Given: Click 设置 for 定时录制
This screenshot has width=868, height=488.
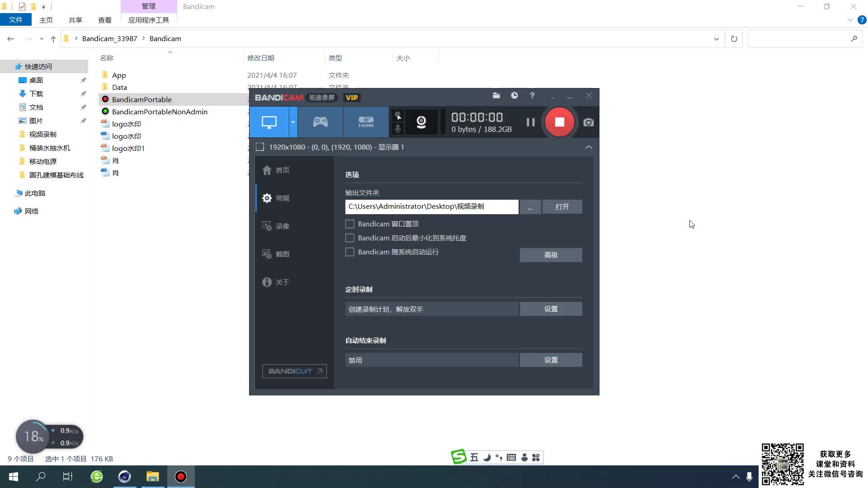Looking at the screenshot, I should click(x=551, y=309).
